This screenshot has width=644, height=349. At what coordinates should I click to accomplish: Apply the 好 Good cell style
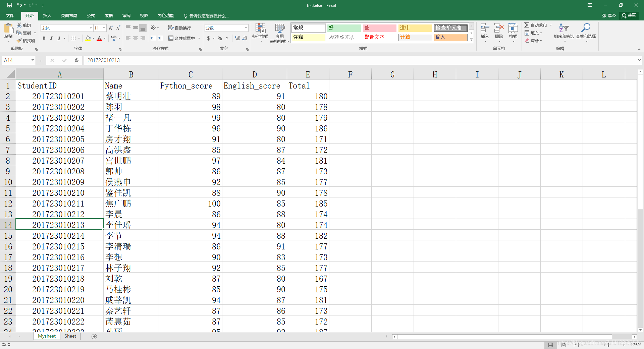pyautogui.click(x=344, y=28)
